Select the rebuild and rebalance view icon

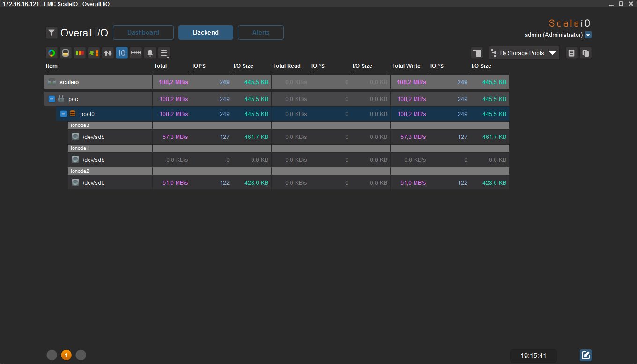[x=94, y=53]
